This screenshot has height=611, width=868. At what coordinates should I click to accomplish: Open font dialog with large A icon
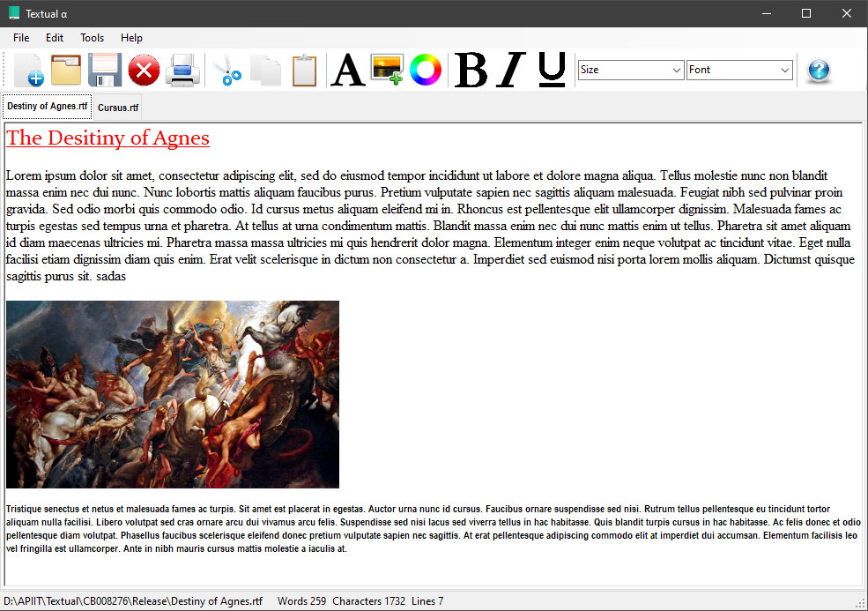coord(348,70)
